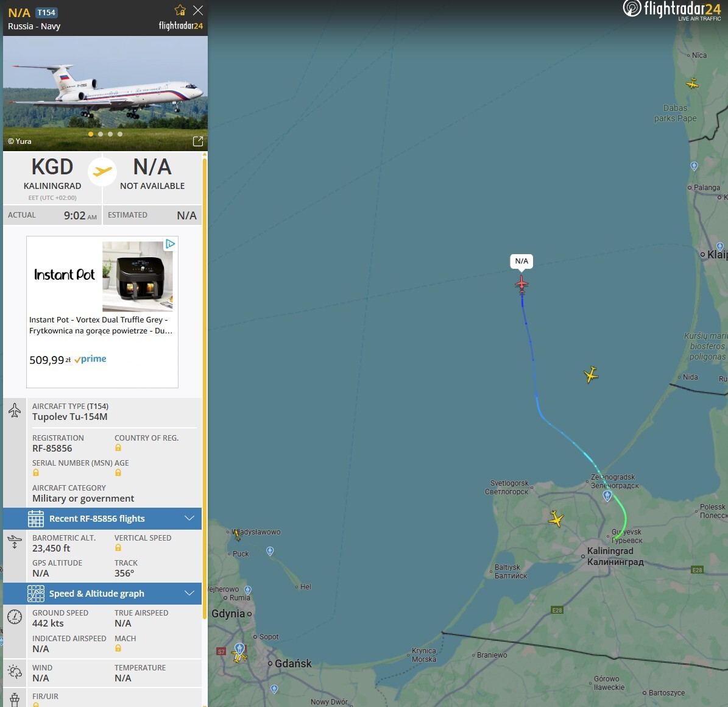Click airport pin marker near Zelenogradsk

click(607, 496)
